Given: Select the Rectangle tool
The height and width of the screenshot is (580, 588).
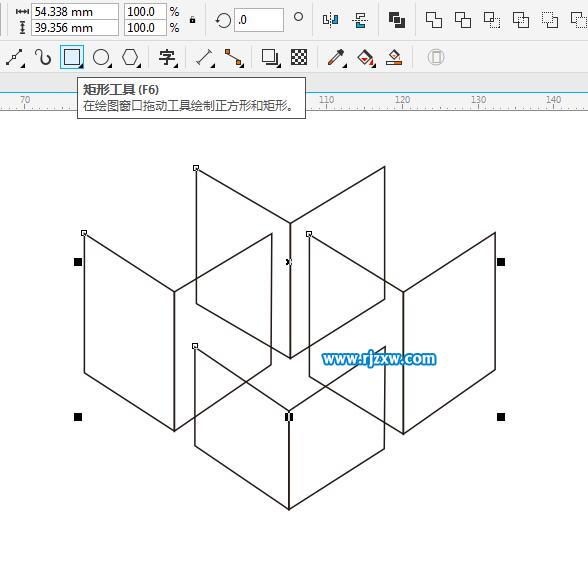Looking at the screenshot, I should pyautogui.click(x=72, y=57).
